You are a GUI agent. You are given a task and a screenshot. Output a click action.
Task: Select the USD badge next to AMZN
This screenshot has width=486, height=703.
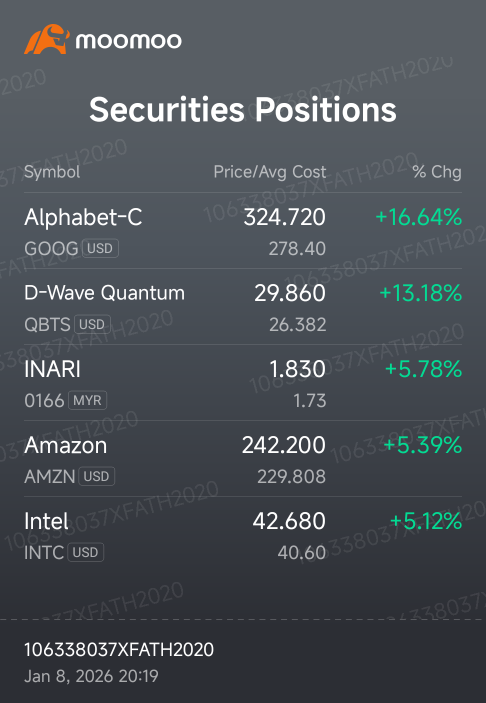pyautogui.click(x=96, y=476)
